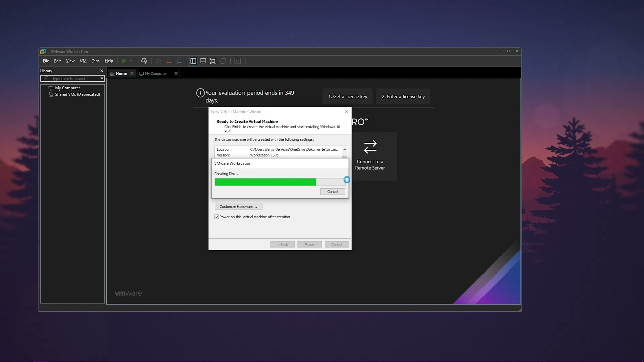Viewport: 644px width, 362px height.
Task: Click the wizard Finish button
Action: 309,244
